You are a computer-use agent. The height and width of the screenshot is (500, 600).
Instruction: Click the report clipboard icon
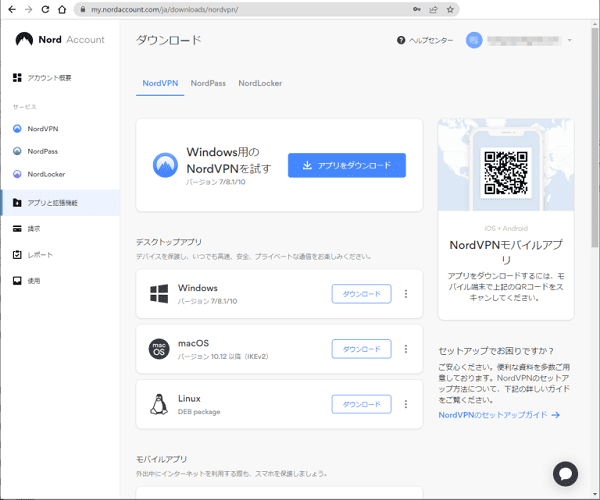click(x=17, y=255)
